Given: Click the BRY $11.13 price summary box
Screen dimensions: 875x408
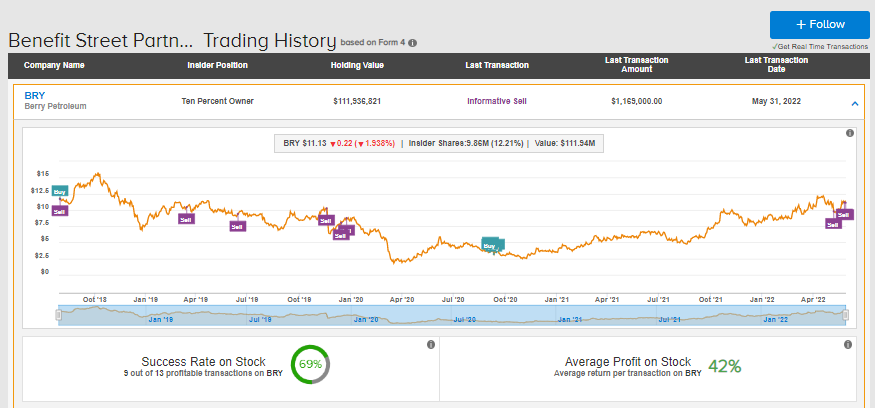Looking at the screenshot, I should click(439, 143).
